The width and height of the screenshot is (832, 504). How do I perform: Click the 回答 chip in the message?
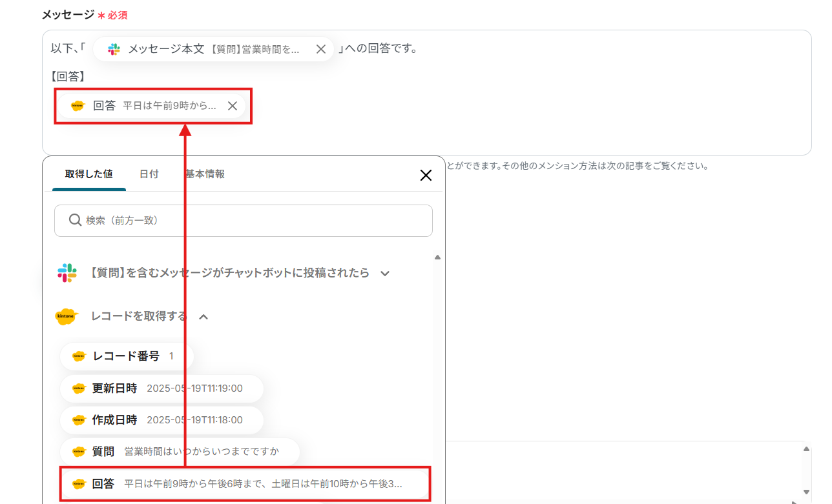[152, 106]
